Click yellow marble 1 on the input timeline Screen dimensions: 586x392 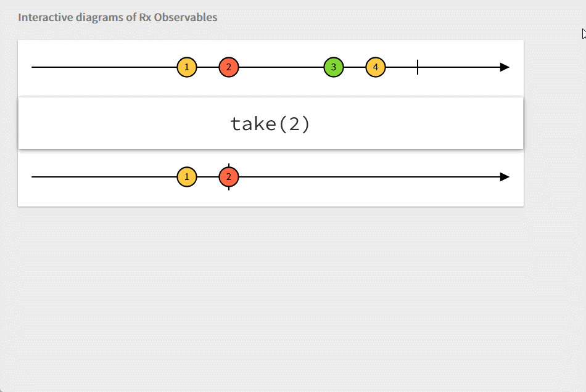tap(187, 67)
